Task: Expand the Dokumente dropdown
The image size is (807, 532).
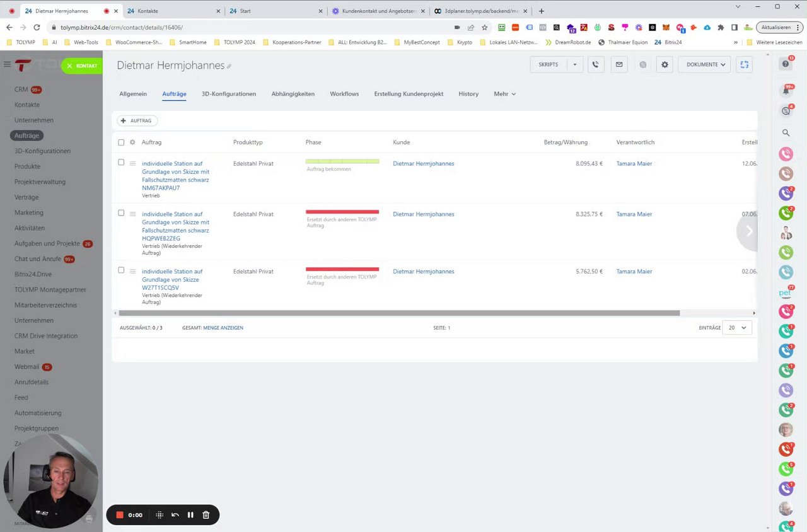Action: pyautogui.click(x=705, y=64)
